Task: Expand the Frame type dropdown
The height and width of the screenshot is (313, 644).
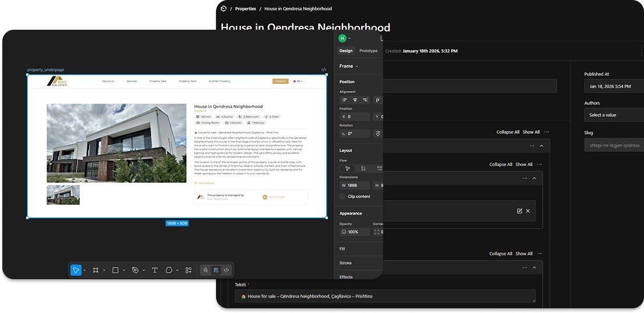Action: [x=348, y=66]
